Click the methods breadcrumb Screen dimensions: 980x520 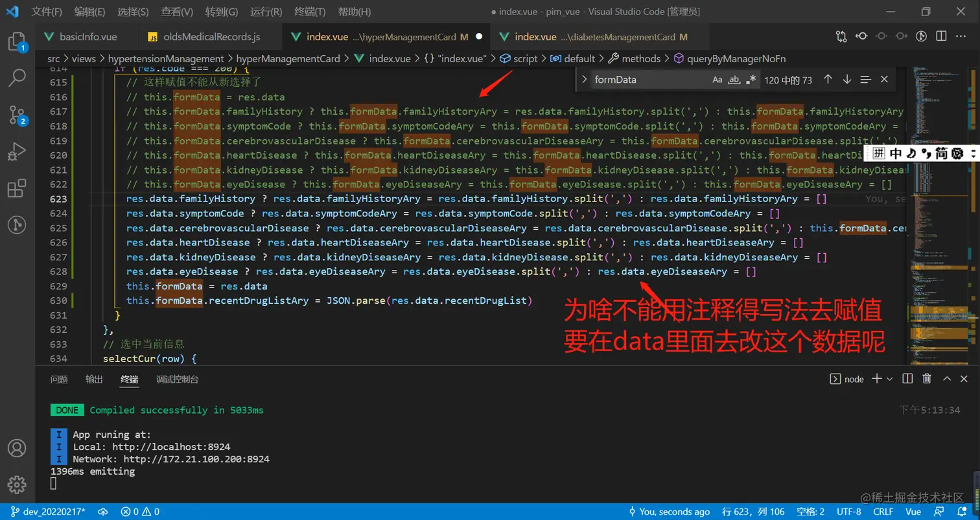(634, 58)
